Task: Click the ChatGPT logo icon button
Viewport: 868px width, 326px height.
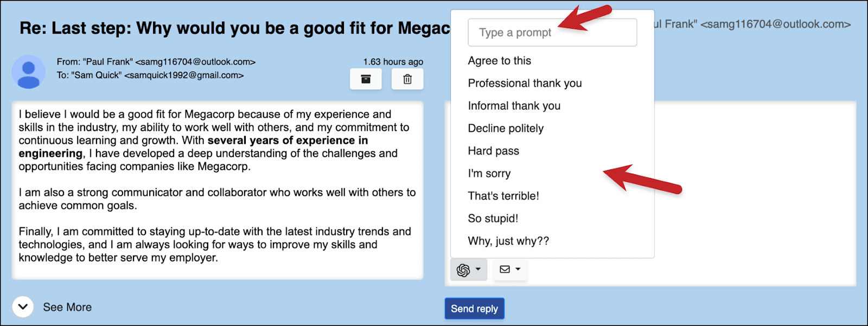Action: [x=463, y=270]
